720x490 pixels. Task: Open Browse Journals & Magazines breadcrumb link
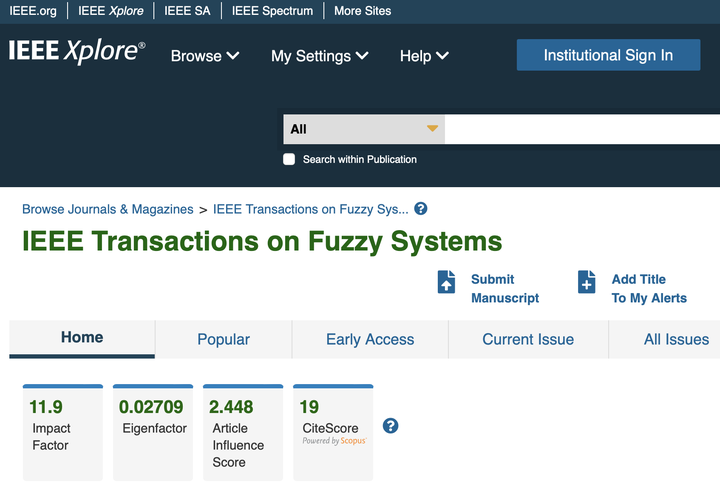pyautogui.click(x=108, y=210)
